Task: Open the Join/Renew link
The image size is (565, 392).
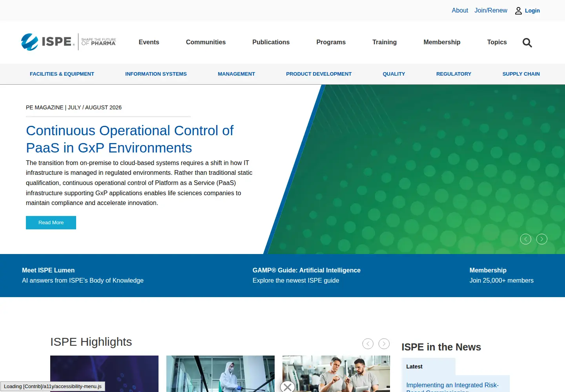Action: (491, 11)
